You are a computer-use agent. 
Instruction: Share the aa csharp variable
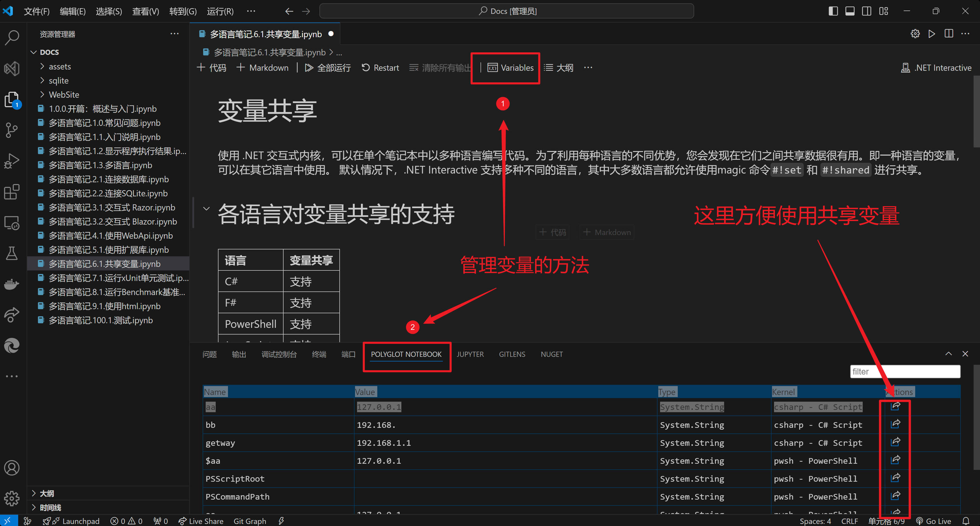[895, 407]
